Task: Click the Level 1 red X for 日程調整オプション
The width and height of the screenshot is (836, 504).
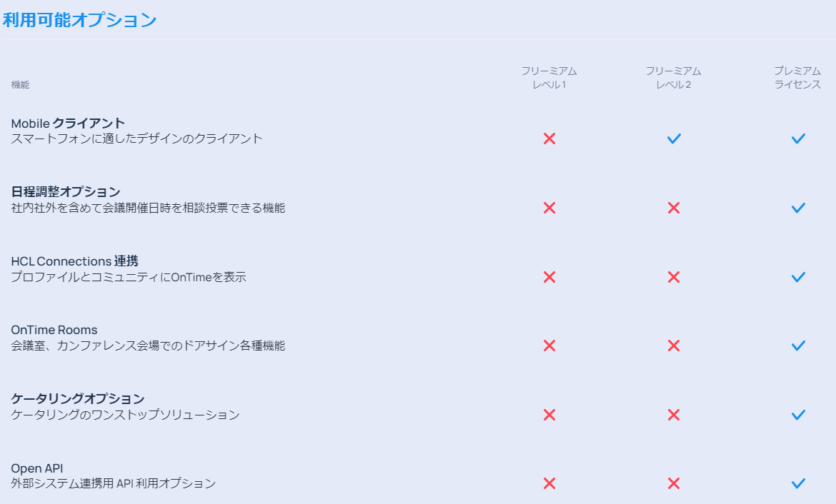Action: (x=549, y=208)
